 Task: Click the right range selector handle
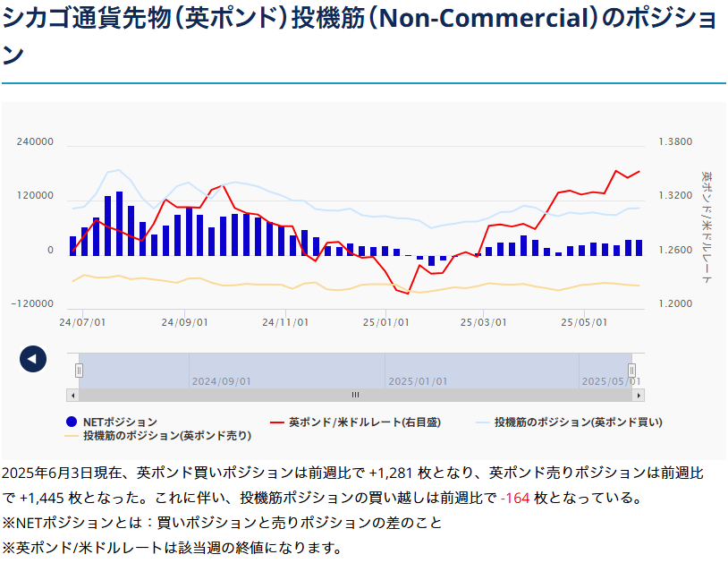point(631,371)
